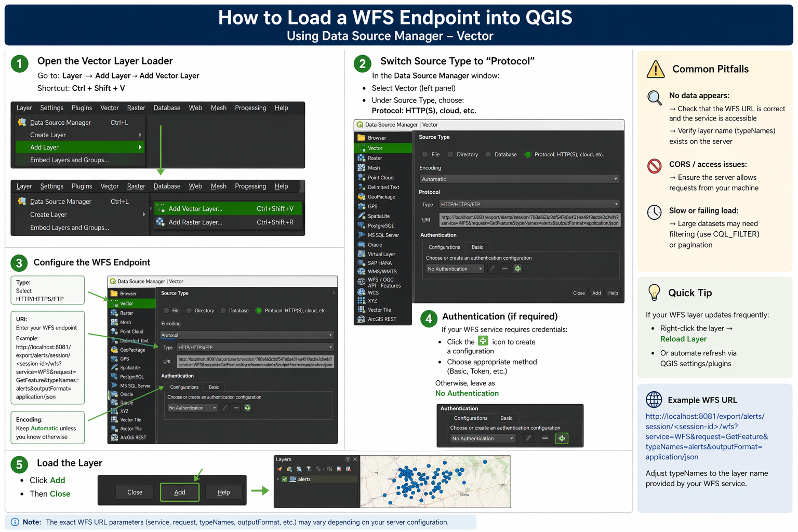Select Protocol radio button in Step 2 window
The image size is (798, 532).
click(528, 154)
